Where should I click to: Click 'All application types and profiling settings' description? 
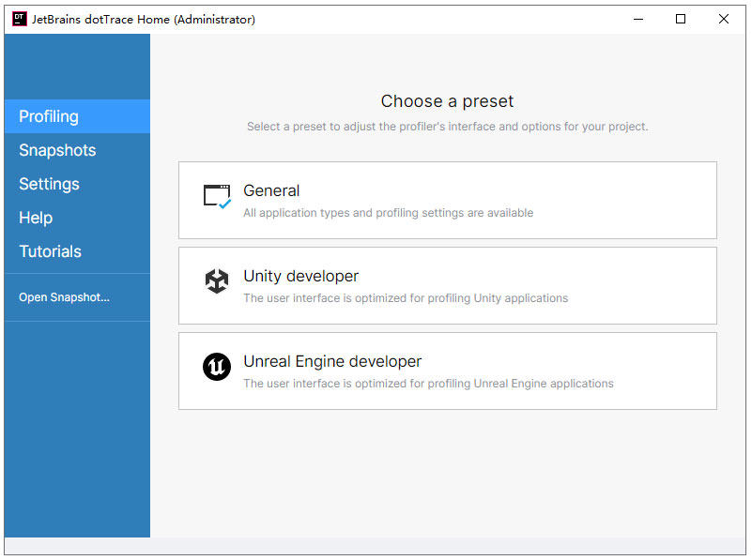coord(388,213)
